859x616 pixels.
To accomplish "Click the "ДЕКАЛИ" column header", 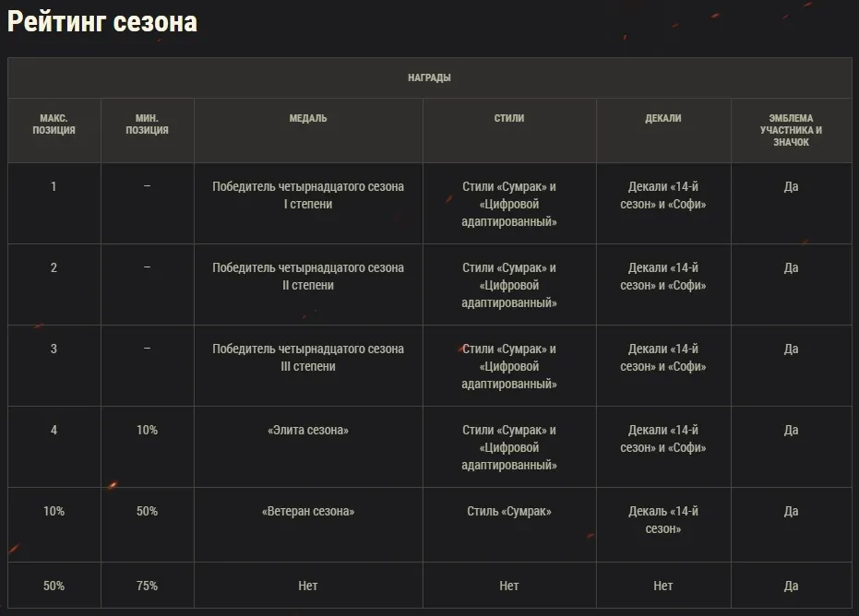I will pyautogui.click(x=663, y=119).
